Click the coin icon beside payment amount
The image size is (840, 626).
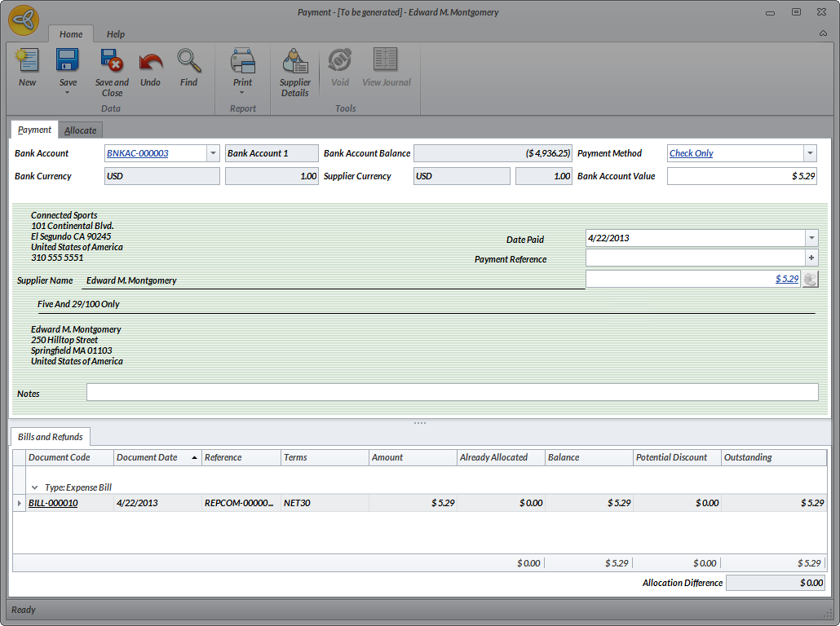pyautogui.click(x=810, y=279)
